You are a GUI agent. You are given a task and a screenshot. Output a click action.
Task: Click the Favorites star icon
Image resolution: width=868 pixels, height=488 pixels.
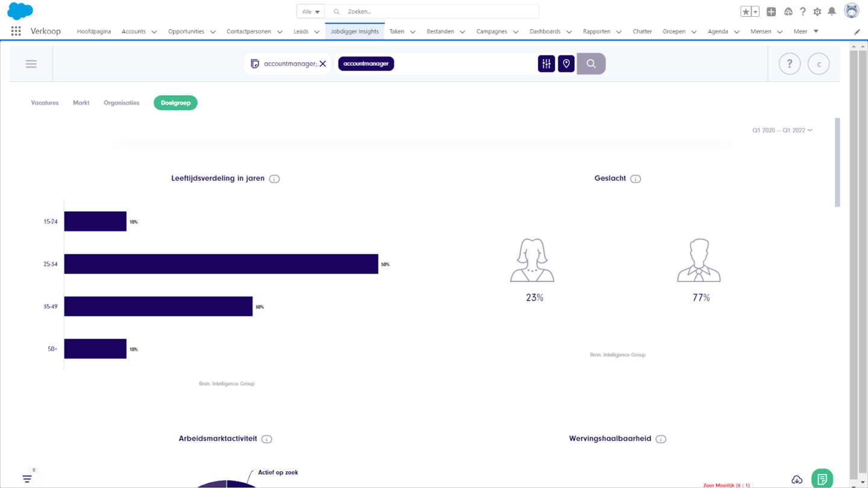[x=746, y=11]
